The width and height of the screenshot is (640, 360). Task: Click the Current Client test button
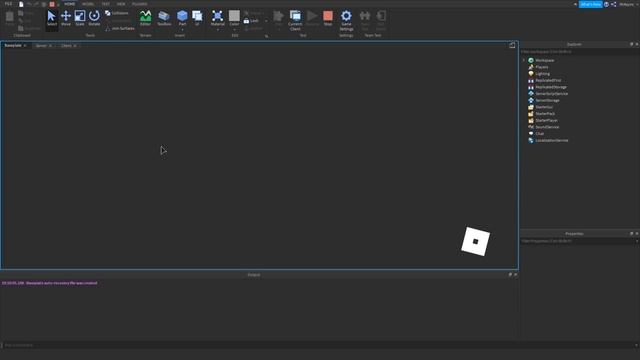295,20
